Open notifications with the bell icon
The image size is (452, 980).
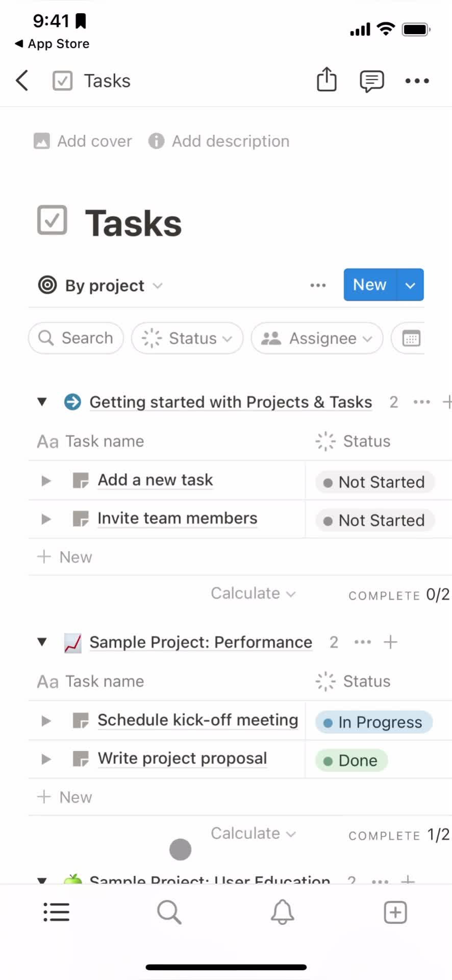[282, 912]
